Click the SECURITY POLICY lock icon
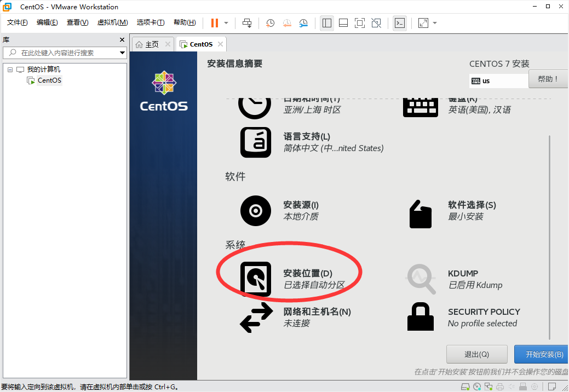Viewport: 569px width, 392px height. click(420, 316)
